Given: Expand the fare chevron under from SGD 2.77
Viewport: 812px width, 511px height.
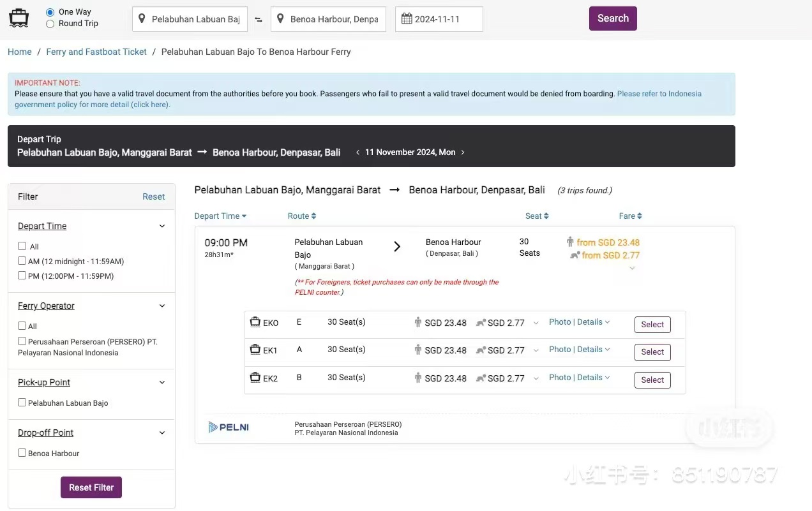Looking at the screenshot, I should coord(632,269).
